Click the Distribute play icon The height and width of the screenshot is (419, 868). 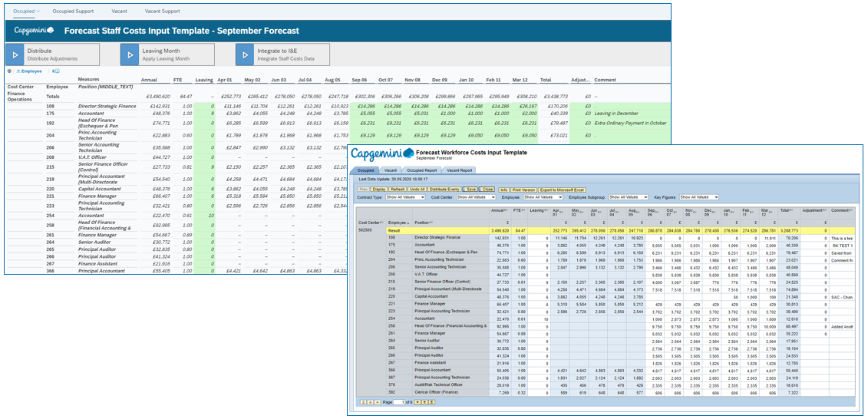click(15, 54)
